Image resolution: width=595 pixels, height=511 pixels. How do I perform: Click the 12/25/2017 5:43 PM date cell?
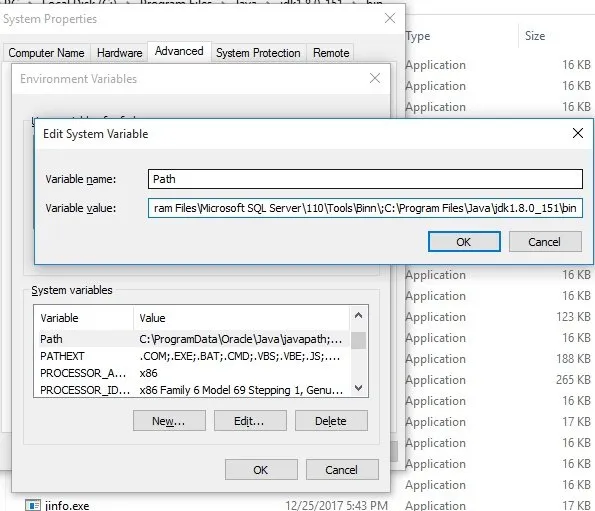[337, 506]
